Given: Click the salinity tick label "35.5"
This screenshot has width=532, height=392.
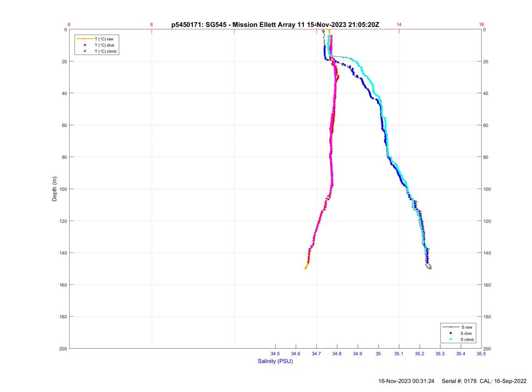Looking at the screenshot, I should (x=481, y=353).
